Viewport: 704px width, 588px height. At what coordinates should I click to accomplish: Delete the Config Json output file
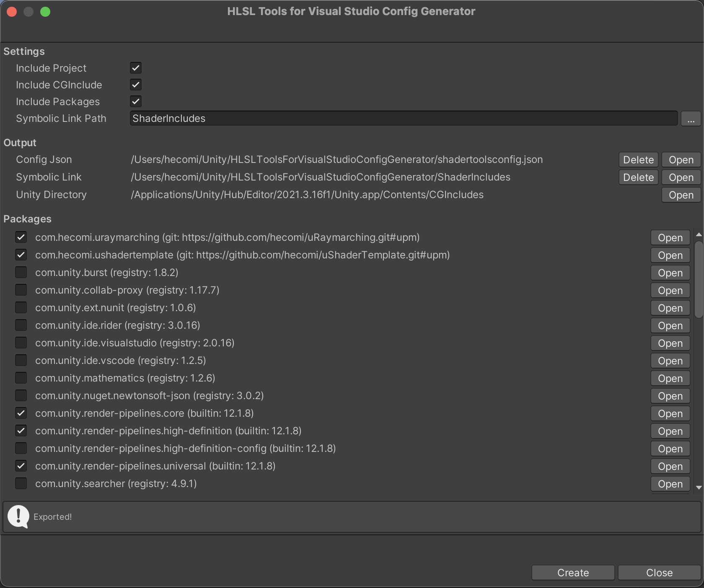pos(638,160)
